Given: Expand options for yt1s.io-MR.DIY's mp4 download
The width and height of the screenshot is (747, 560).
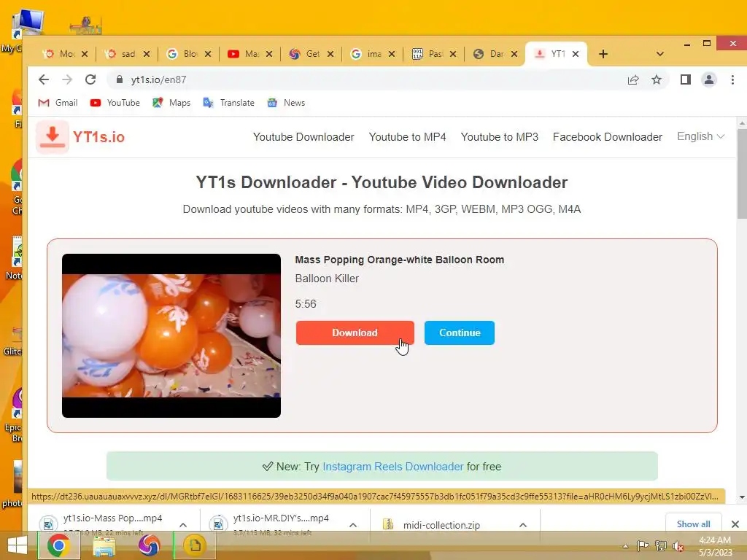Looking at the screenshot, I should pyautogui.click(x=353, y=525).
